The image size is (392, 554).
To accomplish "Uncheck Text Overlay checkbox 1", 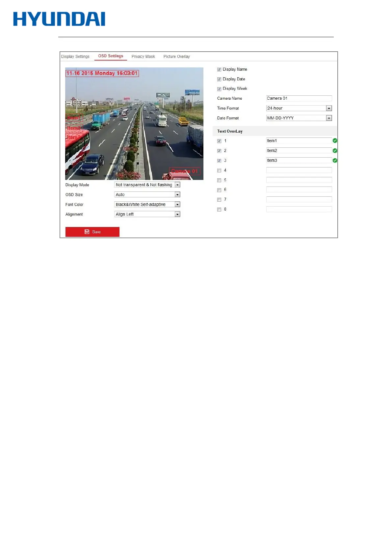I will pos(219,141).
